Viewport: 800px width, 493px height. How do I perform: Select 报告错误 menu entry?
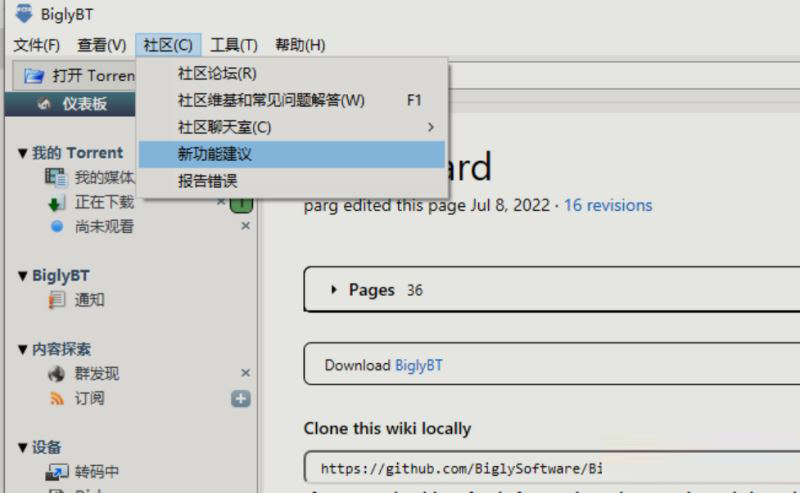tap(292, 181)
